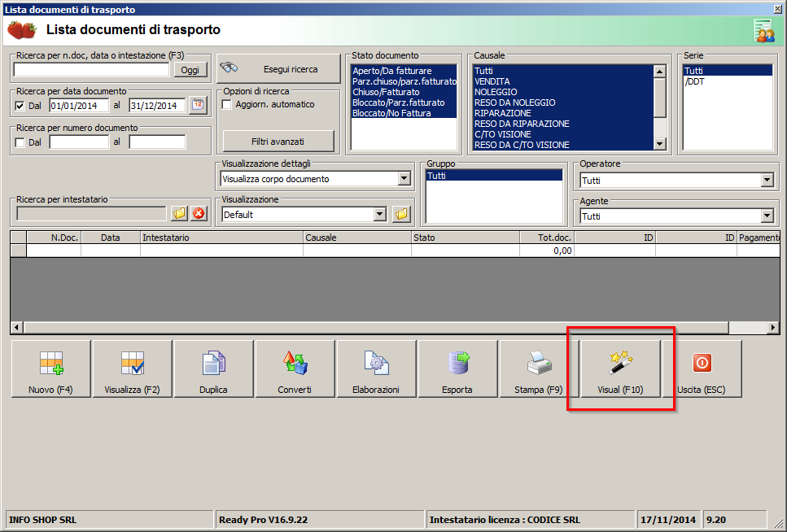Open the Agente dropdown
Viewport: 787px width, 532px height.
coord(767,216)
